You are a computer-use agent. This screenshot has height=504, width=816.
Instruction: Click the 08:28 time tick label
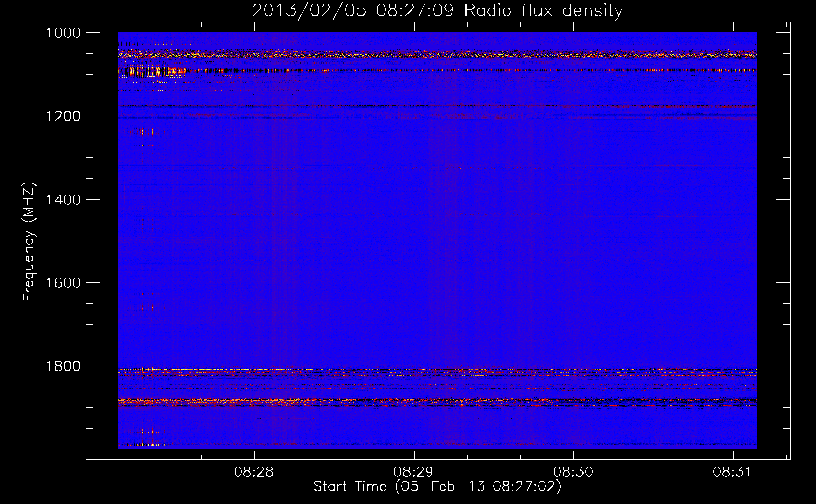click(254, 472)
